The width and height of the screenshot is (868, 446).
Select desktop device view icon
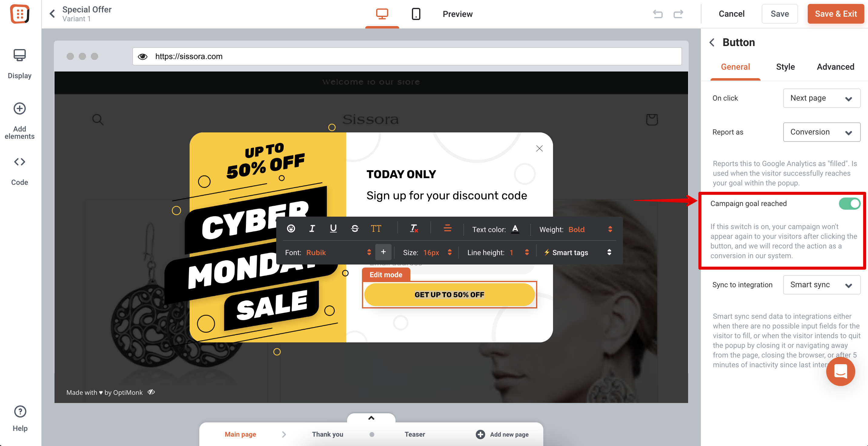coord(382,14)
